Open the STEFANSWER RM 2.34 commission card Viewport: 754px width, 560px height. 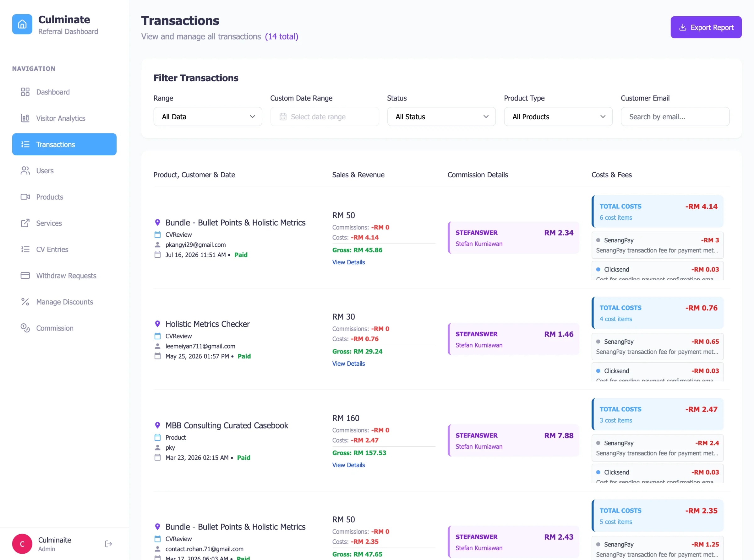(x=514, y=238)
